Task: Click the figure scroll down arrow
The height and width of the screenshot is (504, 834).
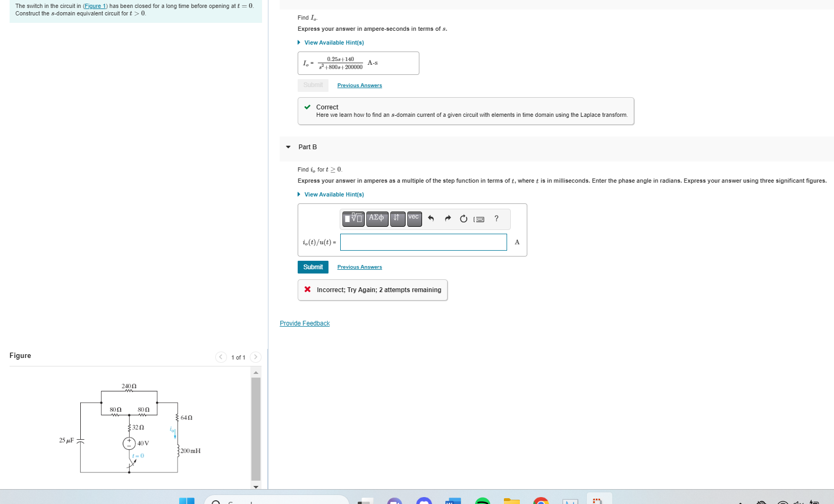Action: click(256, 486)
